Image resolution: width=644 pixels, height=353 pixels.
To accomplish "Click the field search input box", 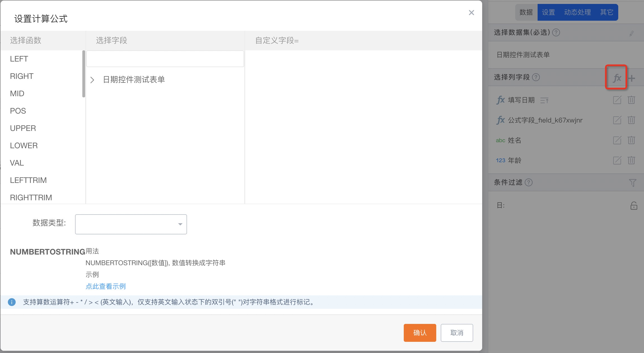I will pyautogui.click(x=165, y=59).
